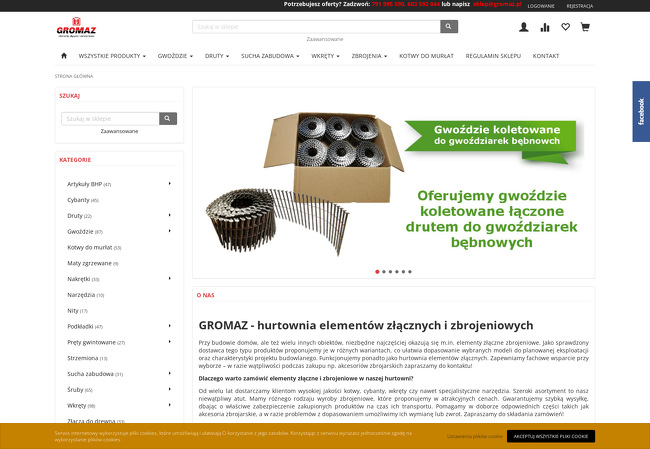
Task: Go to the home icon in navigation bar
Action: [x=64, y=56]
